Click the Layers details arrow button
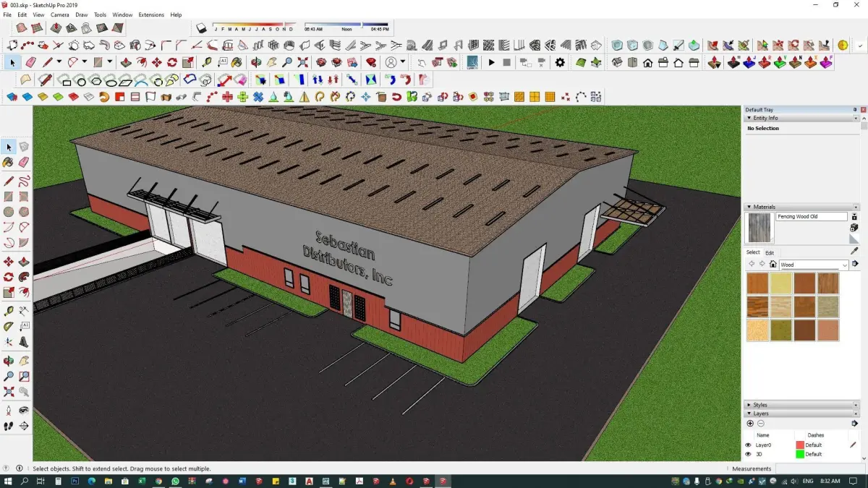Screen dimensions: 868x488 tap(854, 424)
